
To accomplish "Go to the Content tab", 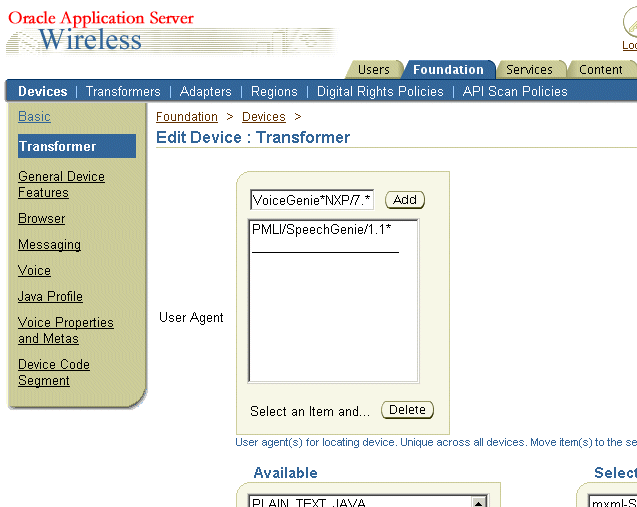I will click(600, 70).
